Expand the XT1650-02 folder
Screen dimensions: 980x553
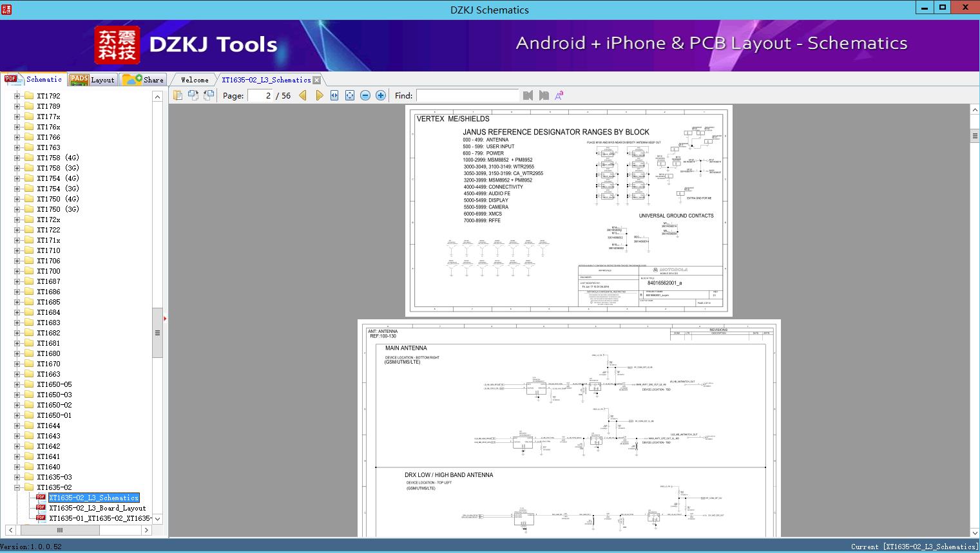pos(17,405)
